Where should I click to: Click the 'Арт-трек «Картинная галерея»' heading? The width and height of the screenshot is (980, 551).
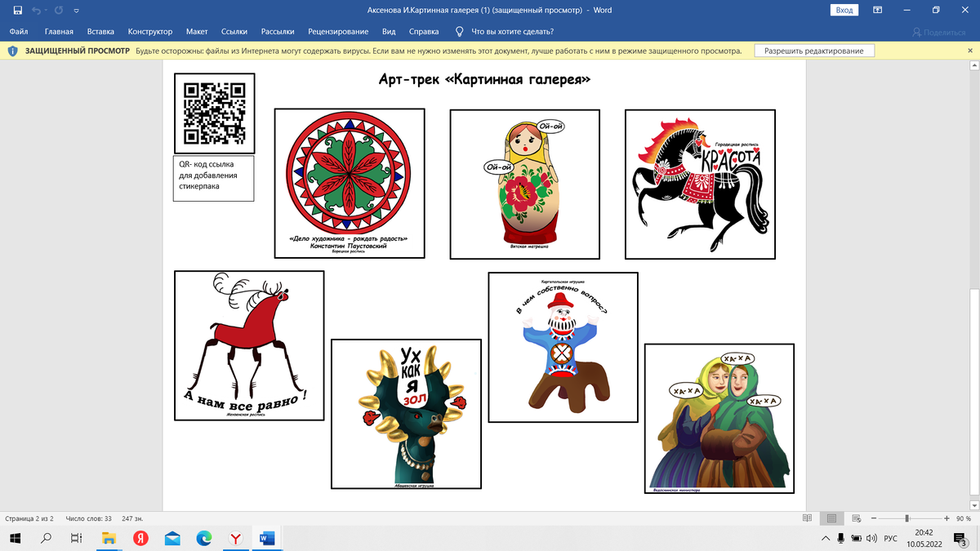pos(484,80)
